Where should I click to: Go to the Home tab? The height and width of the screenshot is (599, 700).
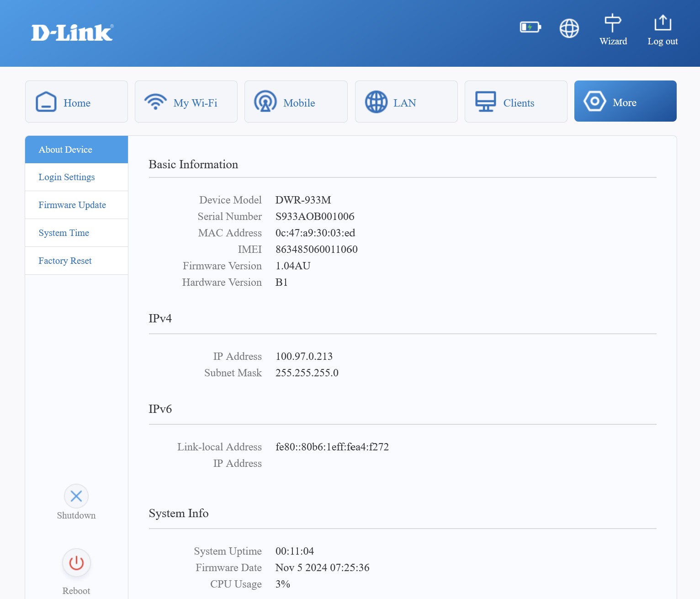(76, 102)
